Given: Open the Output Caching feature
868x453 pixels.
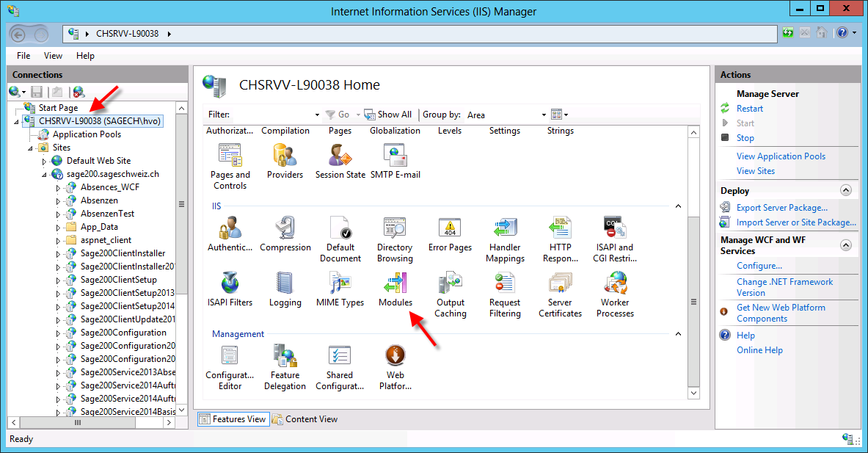Looking at the screenshot, I should (x=450, y=294).
